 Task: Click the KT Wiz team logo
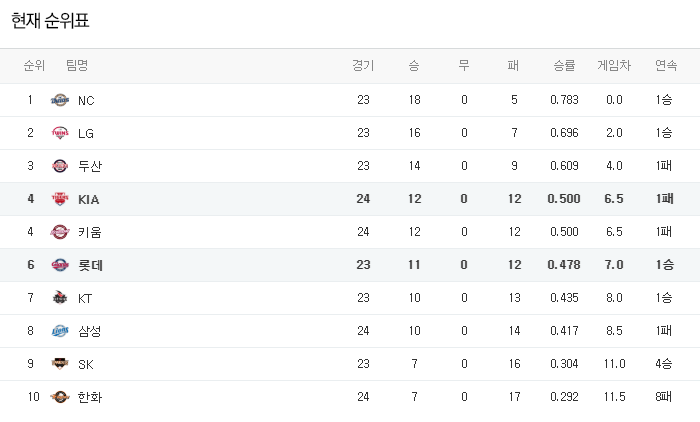[x=60, y=298]
